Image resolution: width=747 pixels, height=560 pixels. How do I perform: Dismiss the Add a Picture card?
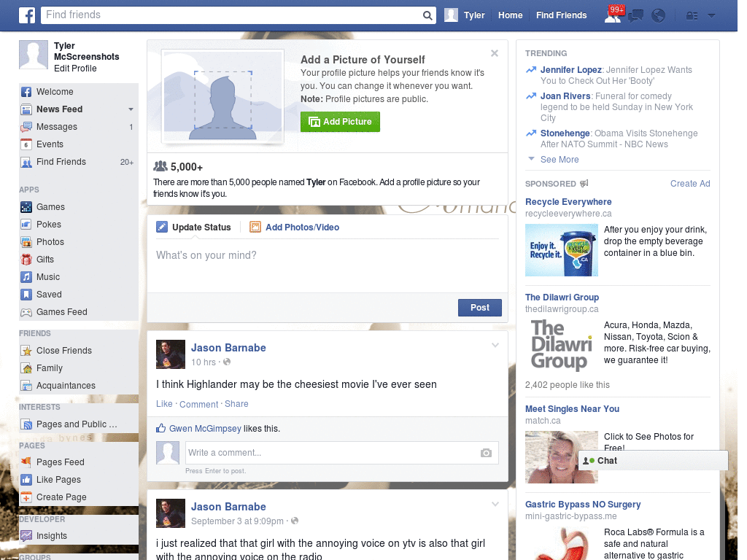(495, 53)
